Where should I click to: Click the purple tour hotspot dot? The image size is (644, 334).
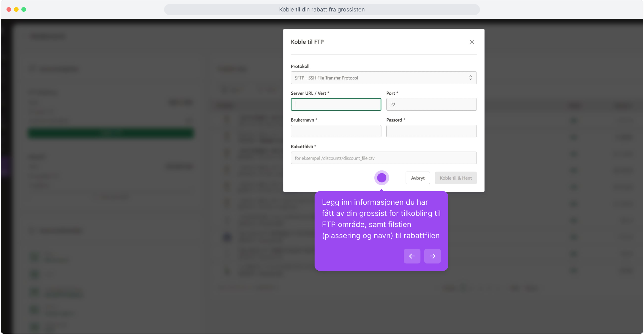coord(381,178)
